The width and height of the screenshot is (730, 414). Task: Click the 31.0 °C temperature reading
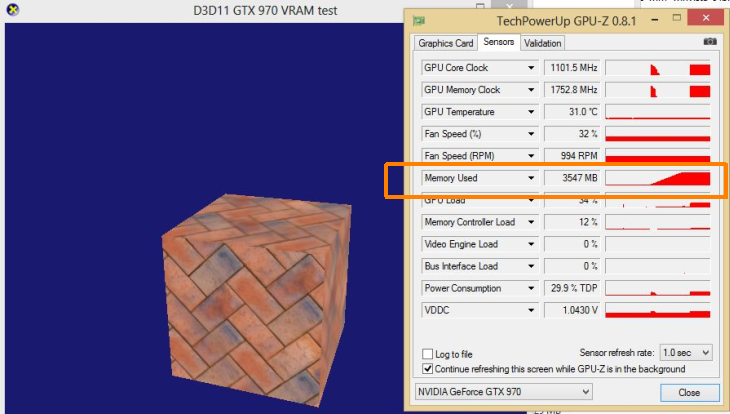[x=572, y=112]
